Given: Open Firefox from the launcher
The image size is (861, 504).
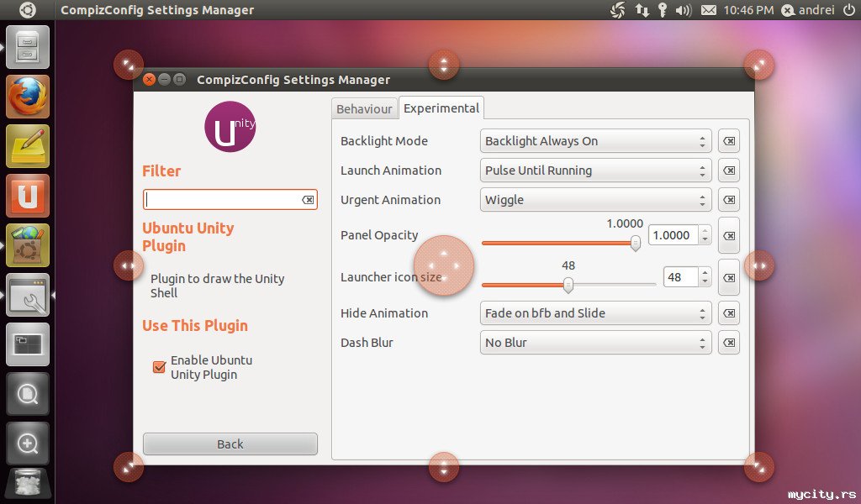Looking at the screenshot, I should (28, 97).
